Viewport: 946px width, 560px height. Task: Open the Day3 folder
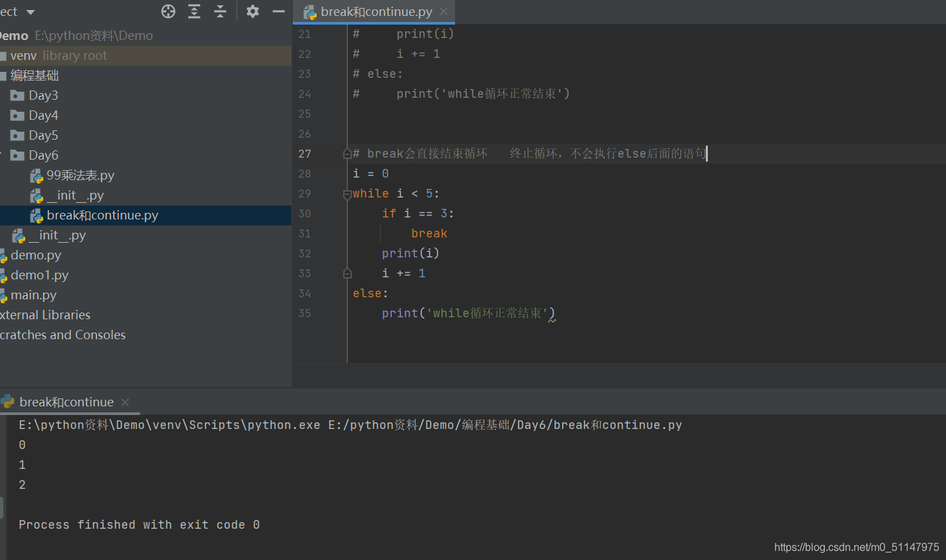[43, 96]
